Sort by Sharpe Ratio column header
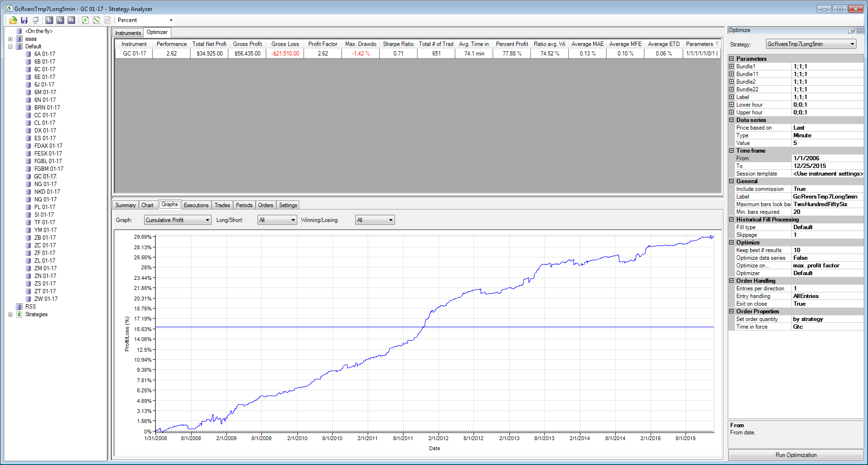The width and height of the screenshot is (868, 465). pos(398,44)
